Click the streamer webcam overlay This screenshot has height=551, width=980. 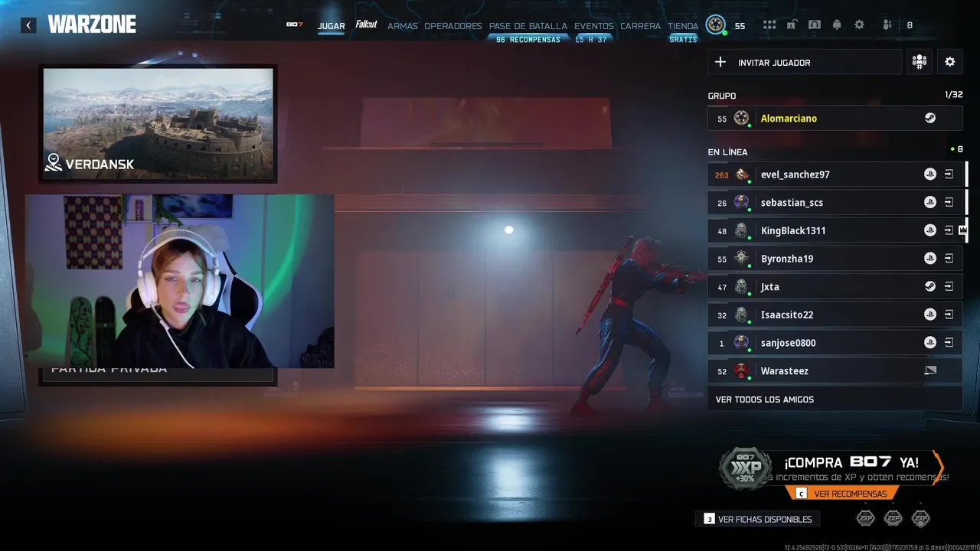coord(180,281)
